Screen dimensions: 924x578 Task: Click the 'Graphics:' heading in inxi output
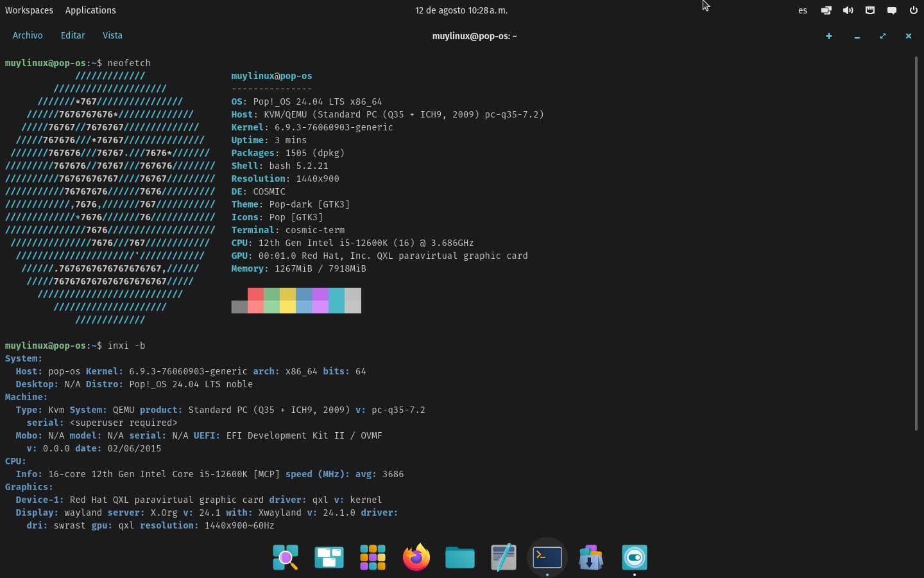click(29, 487)
